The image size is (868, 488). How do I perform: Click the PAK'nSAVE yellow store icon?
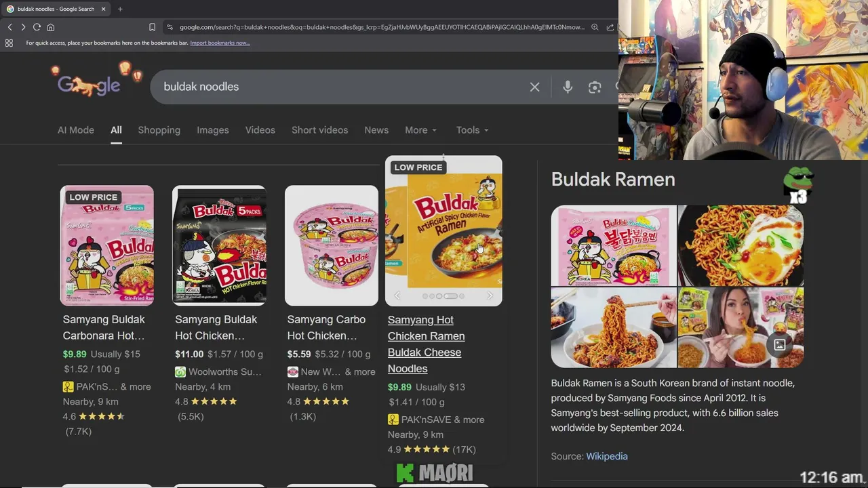393,420
